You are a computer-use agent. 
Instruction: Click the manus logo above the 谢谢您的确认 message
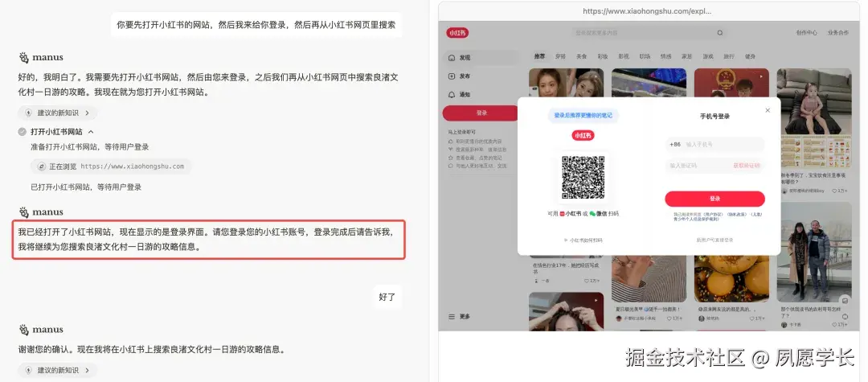(x=40, y=330)
